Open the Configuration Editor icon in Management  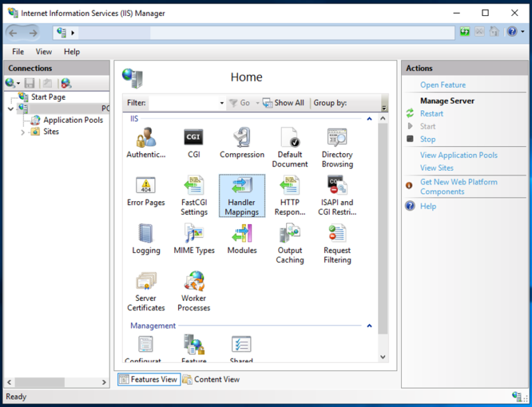point(146,349)
